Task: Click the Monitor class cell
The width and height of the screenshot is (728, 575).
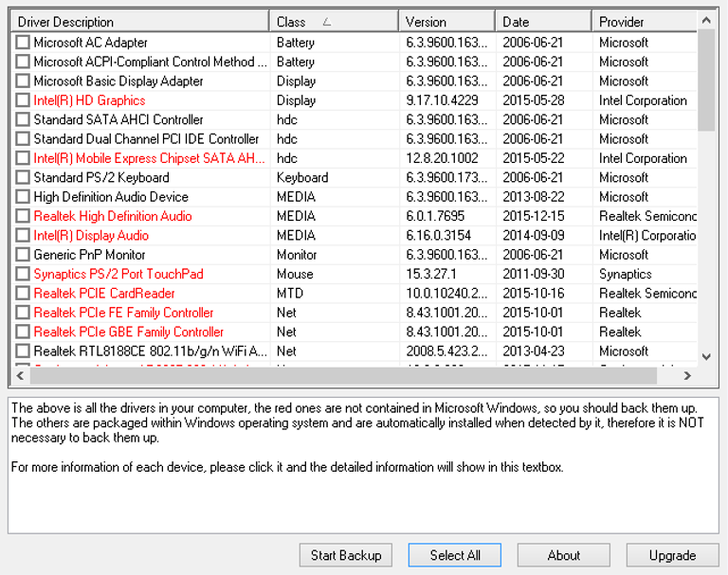Action: 297,255
